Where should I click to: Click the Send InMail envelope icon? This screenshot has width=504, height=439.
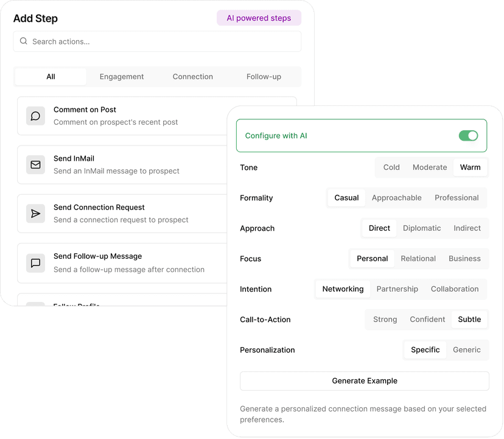click(35, 164)
